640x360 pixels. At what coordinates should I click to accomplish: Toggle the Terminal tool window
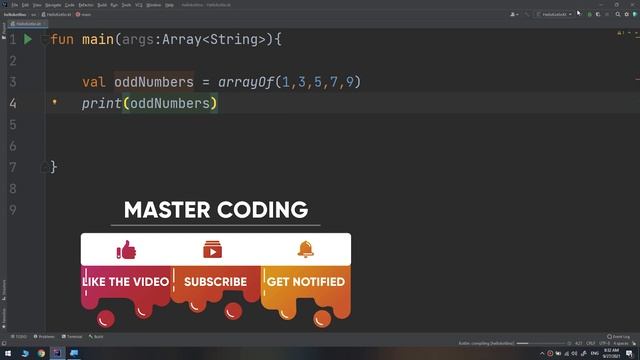72,337
